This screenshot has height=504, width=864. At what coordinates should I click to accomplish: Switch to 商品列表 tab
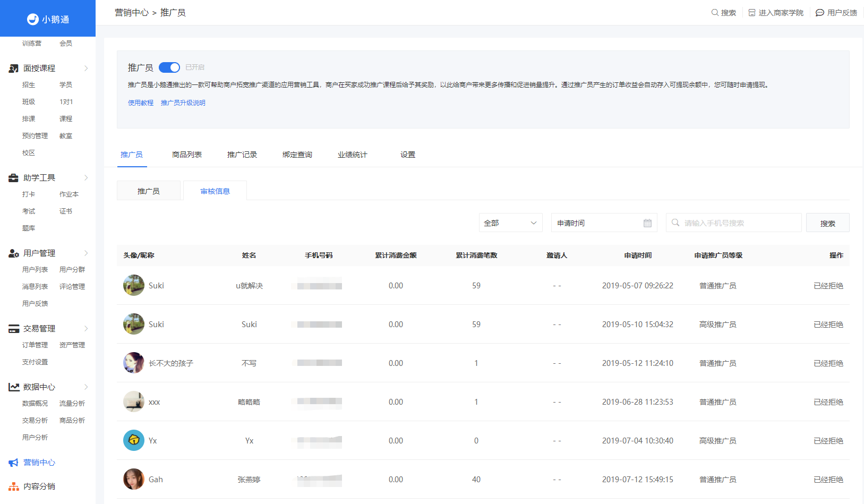click(187, 155)
